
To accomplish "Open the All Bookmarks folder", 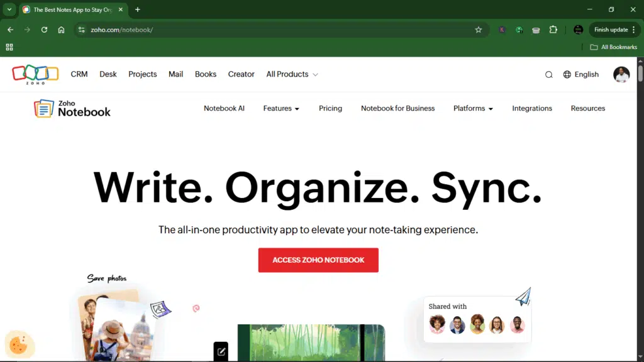I will pos(614,47).
